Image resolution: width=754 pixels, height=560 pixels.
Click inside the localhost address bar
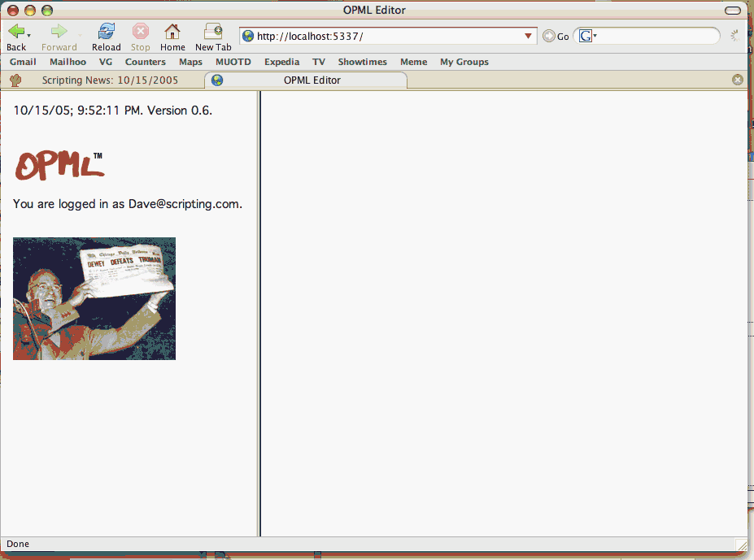point(382,37)
